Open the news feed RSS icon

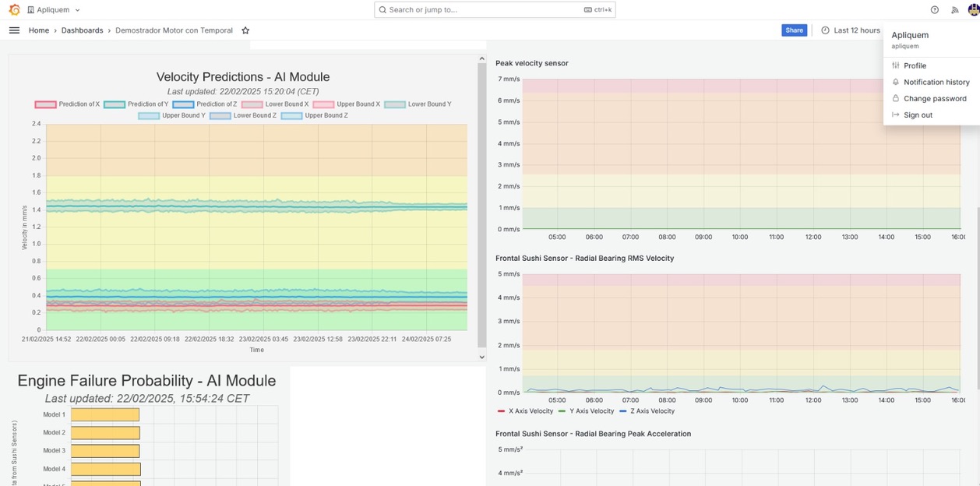click(x=955, y=10)
